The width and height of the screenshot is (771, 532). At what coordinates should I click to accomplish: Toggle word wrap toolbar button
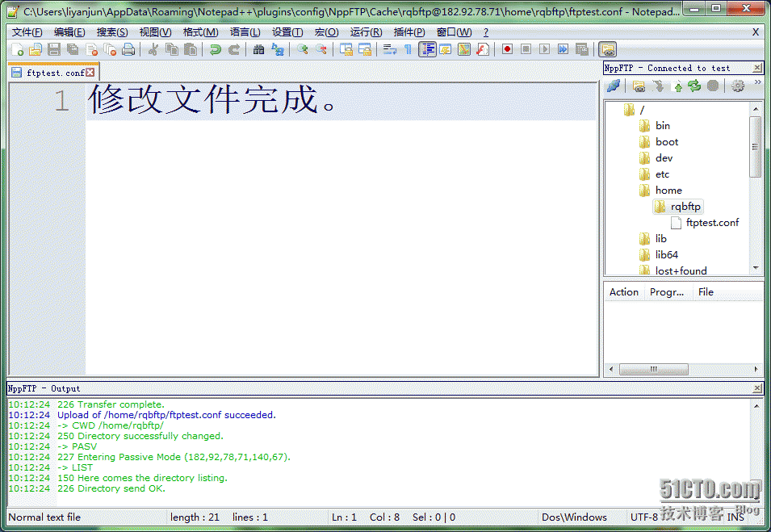(x=390, y=50)
